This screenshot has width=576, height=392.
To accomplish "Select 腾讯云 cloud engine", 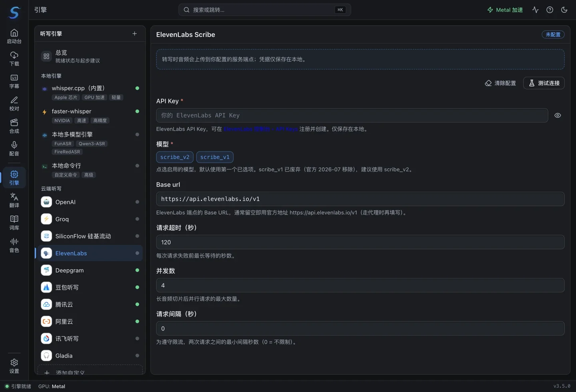I will coord(90,304).
